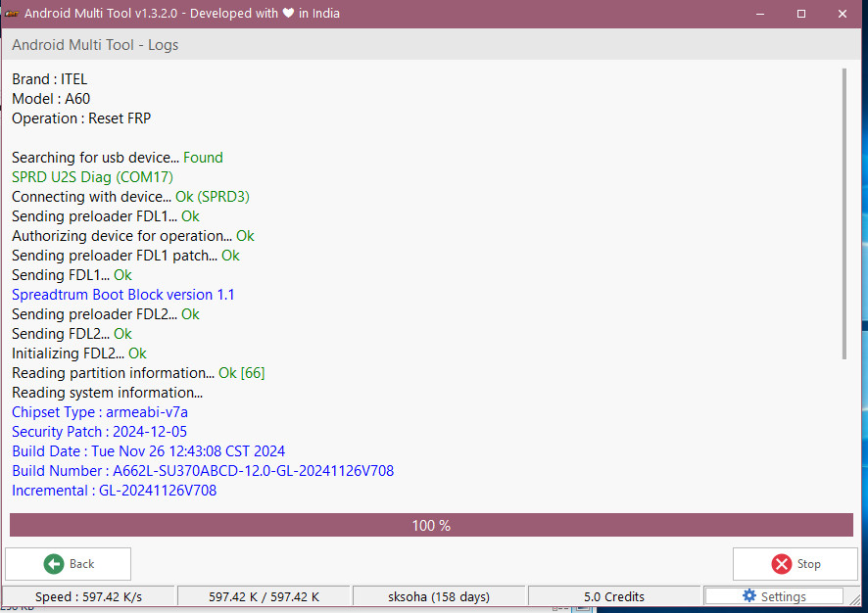
Task: Click the Build Number log line
Action: [x=203, y=471]
